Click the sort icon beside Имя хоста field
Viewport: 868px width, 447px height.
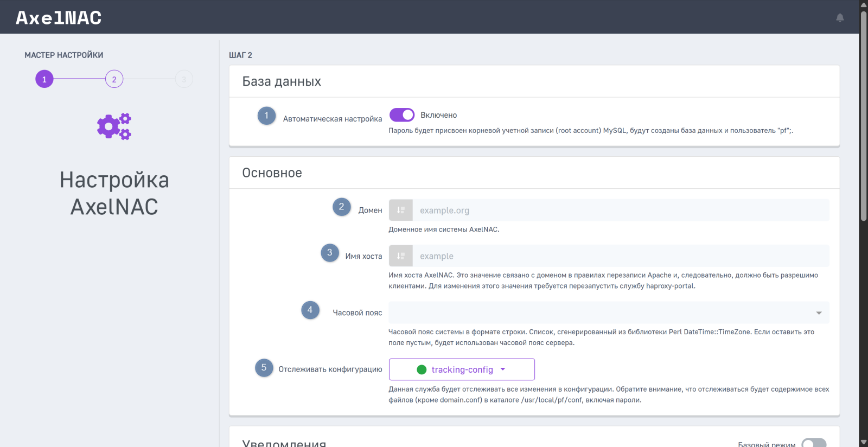pyautogui.click(x=401, y=256)
